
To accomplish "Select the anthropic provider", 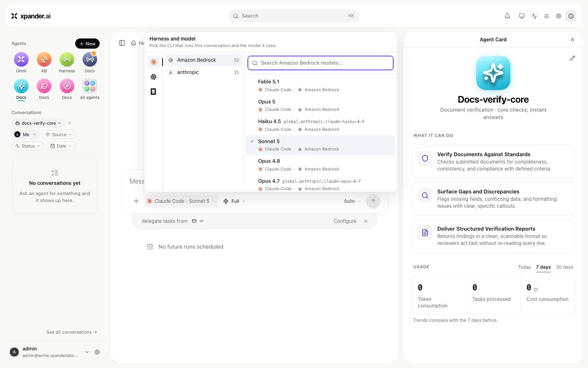I will (203, 72).
